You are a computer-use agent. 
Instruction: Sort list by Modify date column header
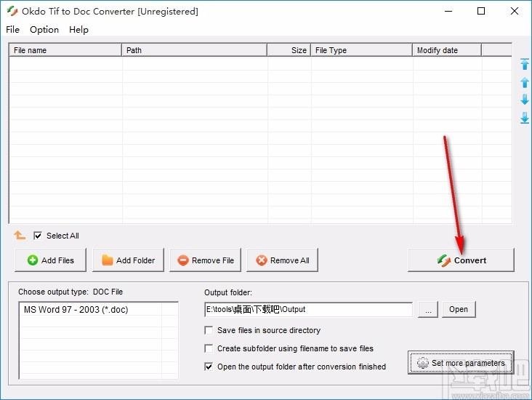pos(447,50)
